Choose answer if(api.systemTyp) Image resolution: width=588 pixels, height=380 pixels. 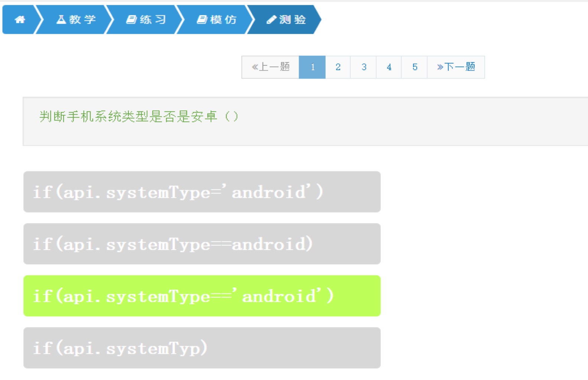point(202,348)
